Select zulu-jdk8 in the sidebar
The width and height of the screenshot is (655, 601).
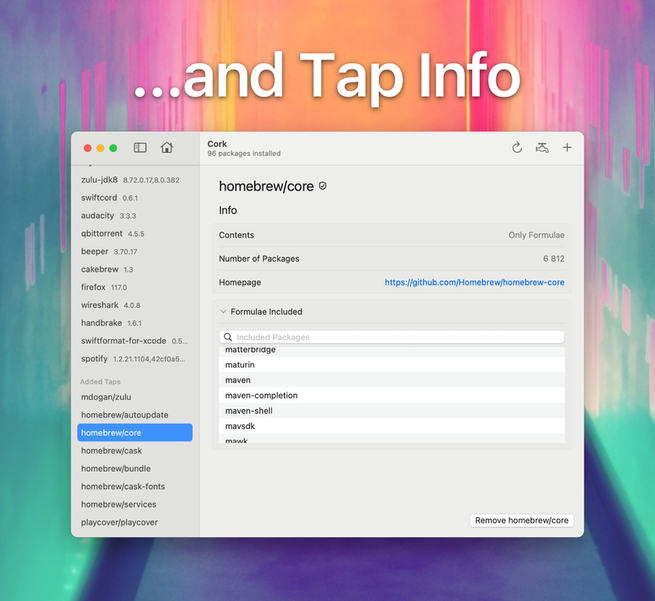click(135, 180)
